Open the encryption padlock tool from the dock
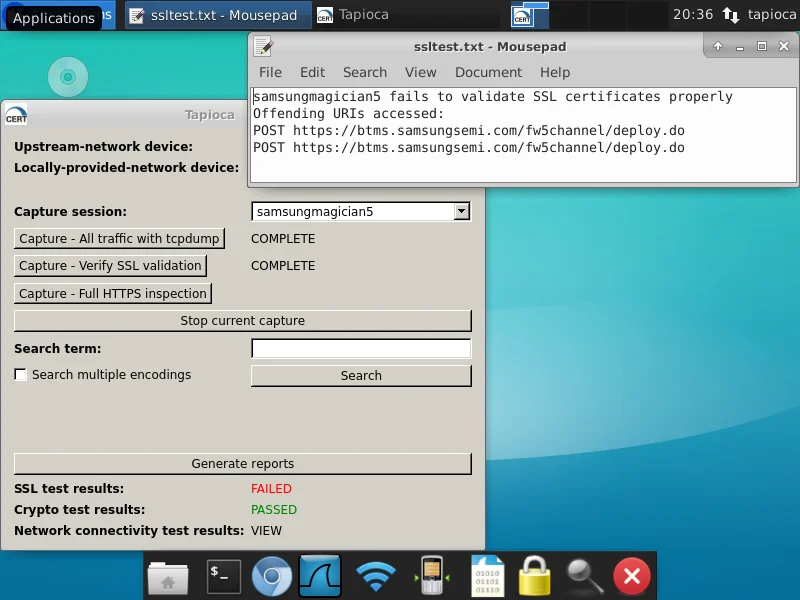800x600 pixels. tap(533, 575)
